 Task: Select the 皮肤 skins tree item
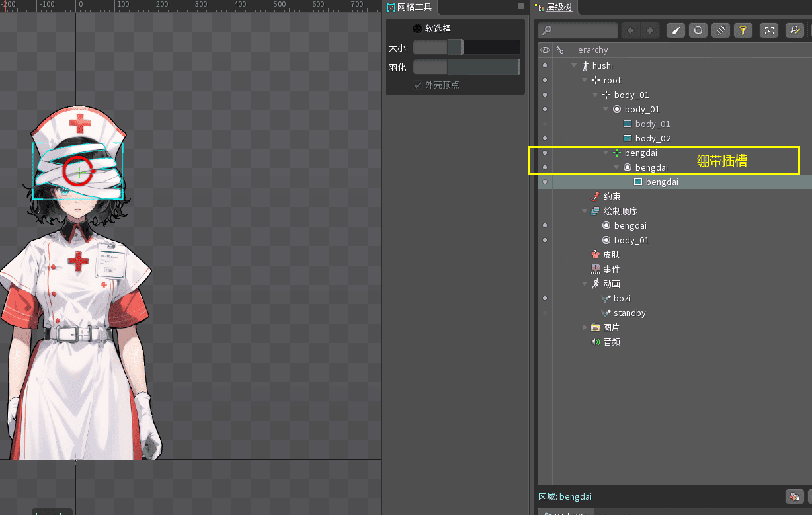tap(611, 255)
